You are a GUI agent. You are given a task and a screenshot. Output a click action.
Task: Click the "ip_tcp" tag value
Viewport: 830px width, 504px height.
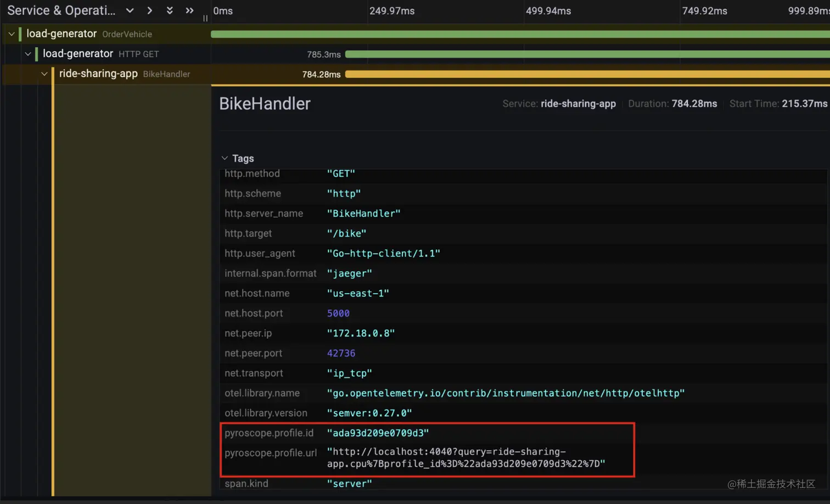(350, 373)
